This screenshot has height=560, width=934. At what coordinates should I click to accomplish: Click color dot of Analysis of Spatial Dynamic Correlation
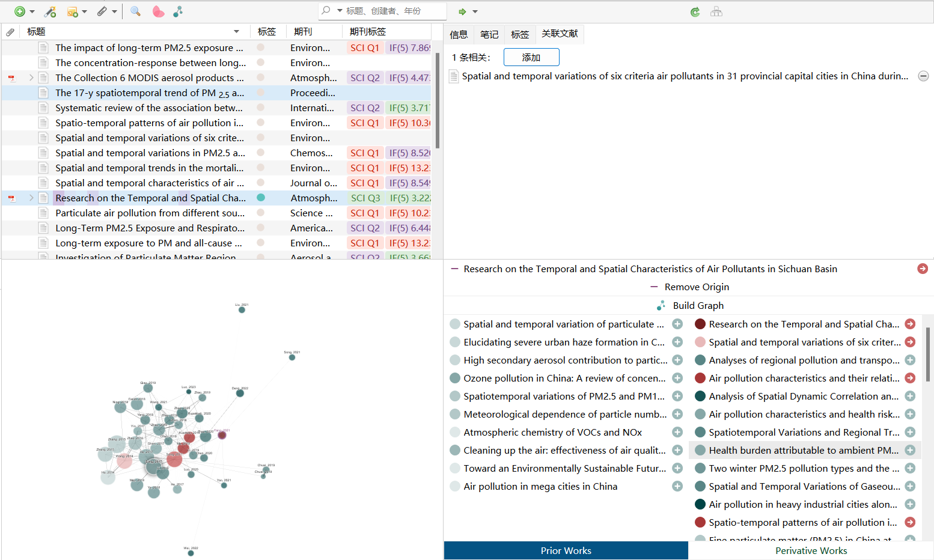pyautogui.click(x=700, y=396)
